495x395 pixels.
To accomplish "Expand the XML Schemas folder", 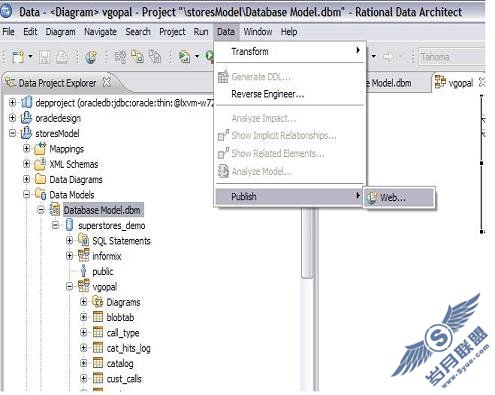I will [27, 164].
